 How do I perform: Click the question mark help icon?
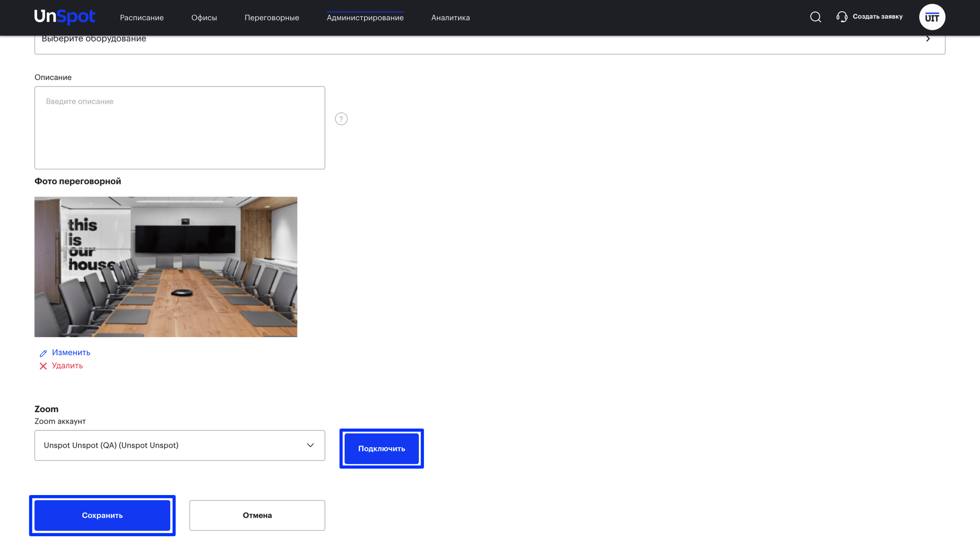pos(341,119)
